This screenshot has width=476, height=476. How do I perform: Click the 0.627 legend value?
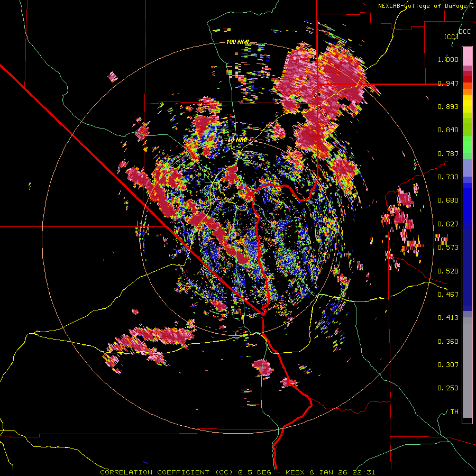coord(448,224)
